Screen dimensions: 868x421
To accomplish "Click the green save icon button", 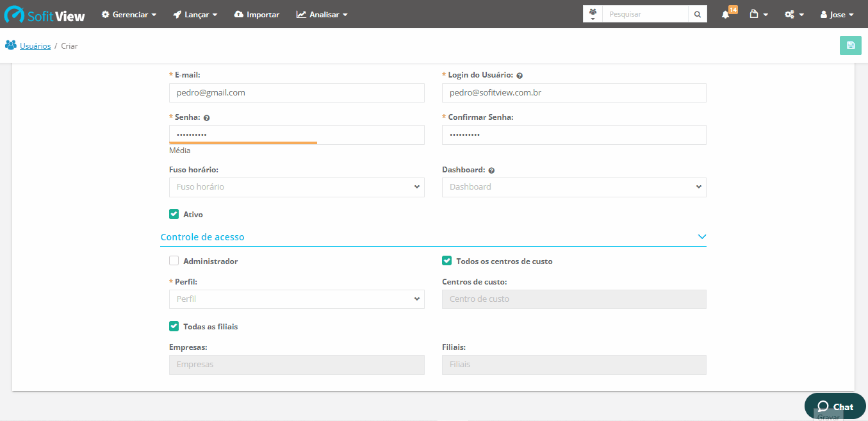I will click(x=850, y=45).
